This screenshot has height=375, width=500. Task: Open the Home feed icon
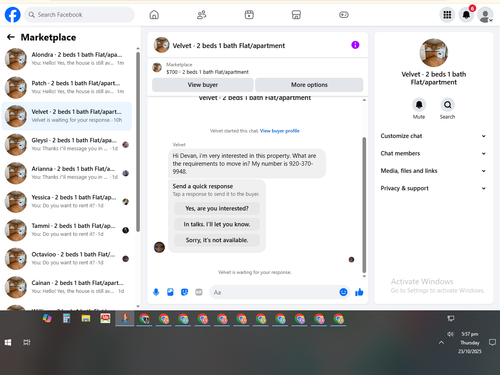pos(154,15)
